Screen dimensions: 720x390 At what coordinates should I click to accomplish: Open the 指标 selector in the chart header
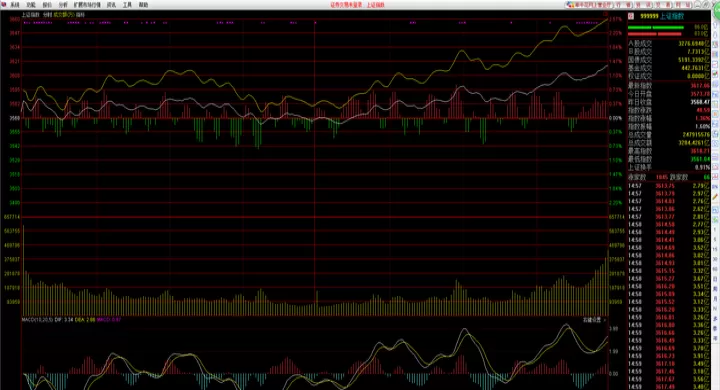coord(80,15)
